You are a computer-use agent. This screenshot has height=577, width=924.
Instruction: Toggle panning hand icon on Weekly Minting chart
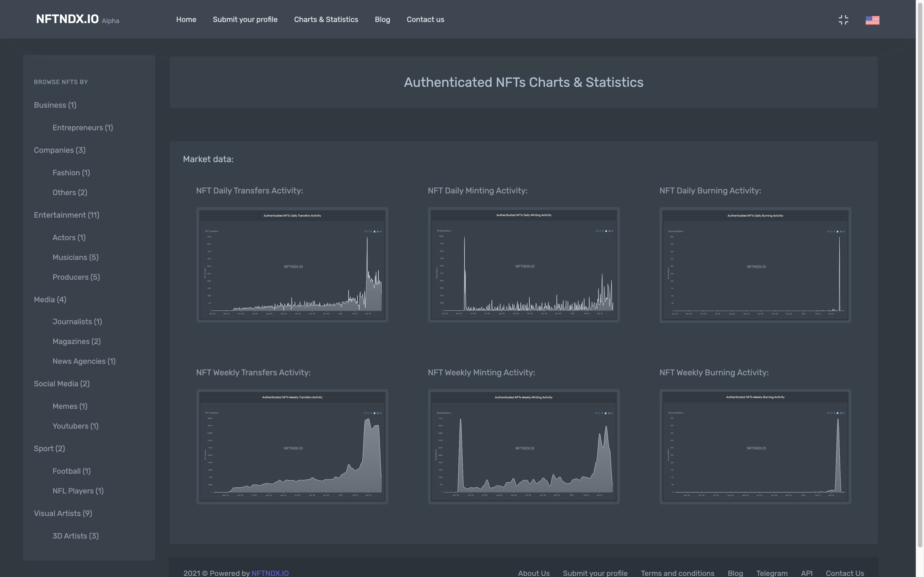point(606,413)
